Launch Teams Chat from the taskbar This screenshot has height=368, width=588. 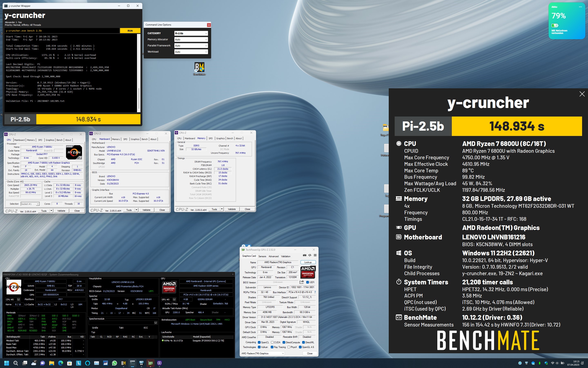click(x=42, y=363)
